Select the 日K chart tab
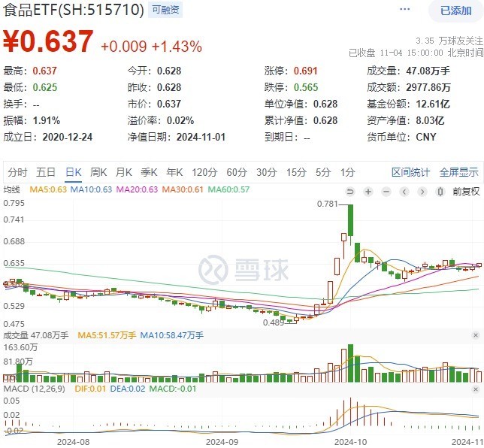 coord(74,172)
